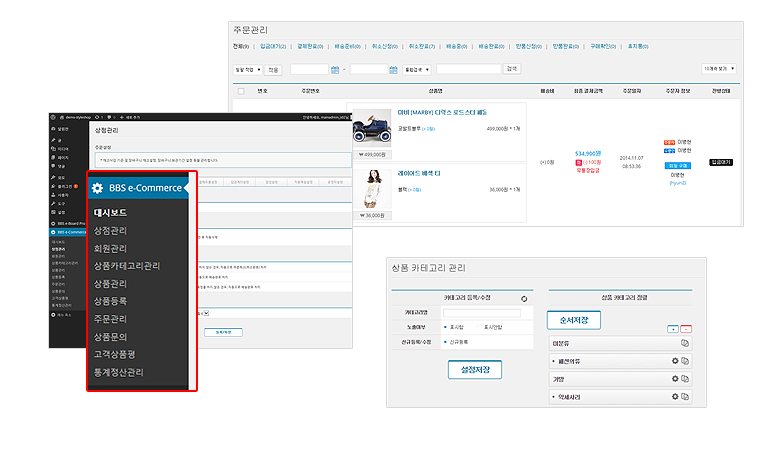Select 신규등록 radio button

click(x=445, y=342)
